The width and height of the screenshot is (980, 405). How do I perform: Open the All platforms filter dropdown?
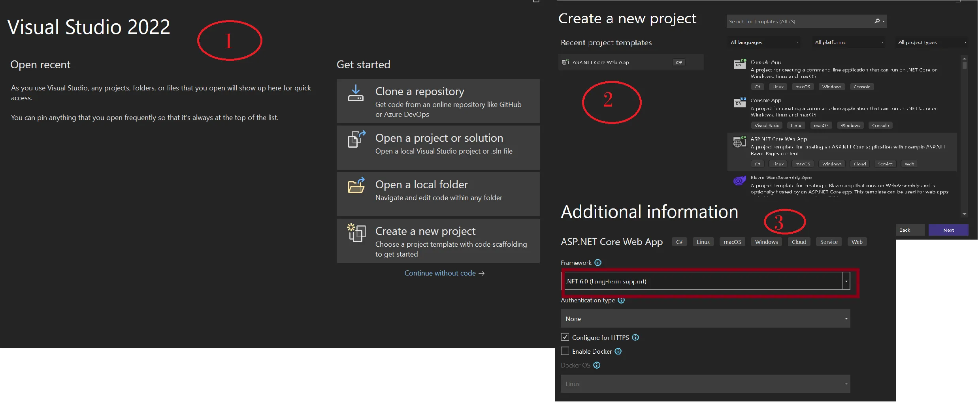(x=848, y=43)
